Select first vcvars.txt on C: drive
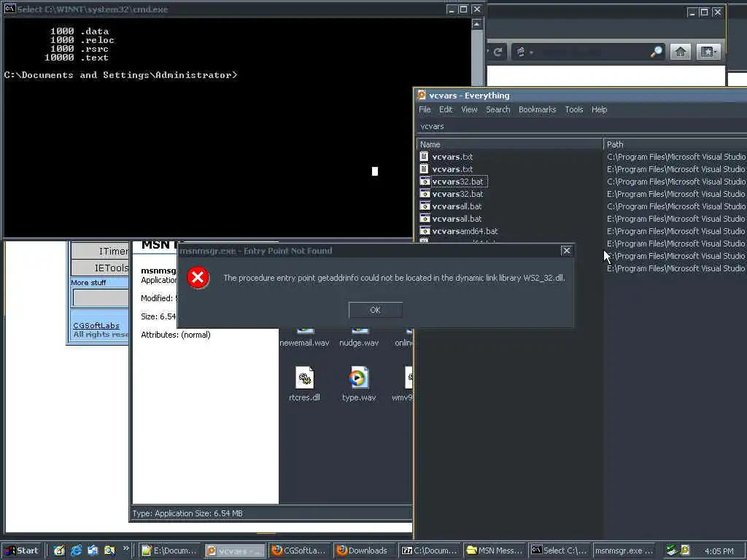The width and height of the screenshot is (747, 560). (x=452, y=157)
